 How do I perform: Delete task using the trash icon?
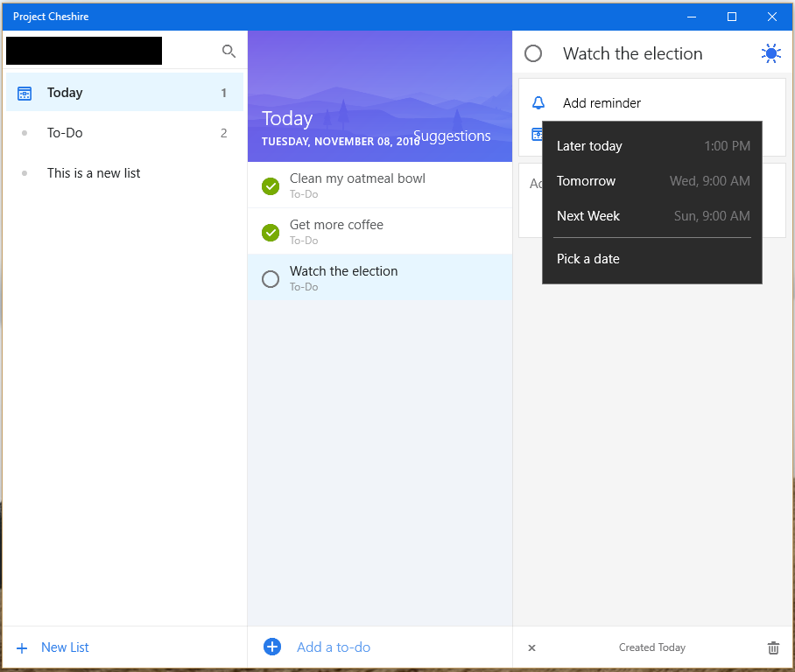click(773, 647)
